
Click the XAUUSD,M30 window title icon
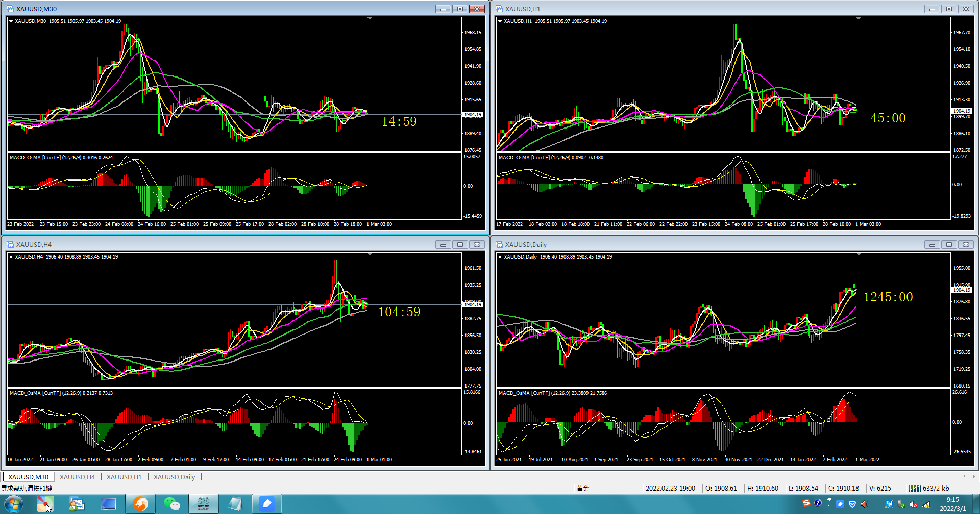click(x=10, y=9)
